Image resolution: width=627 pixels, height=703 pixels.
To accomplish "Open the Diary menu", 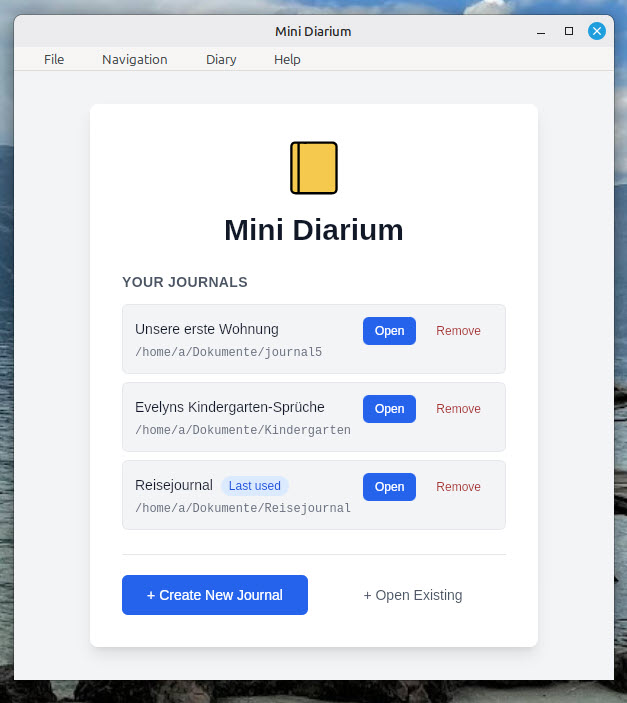I will (221, 59).
